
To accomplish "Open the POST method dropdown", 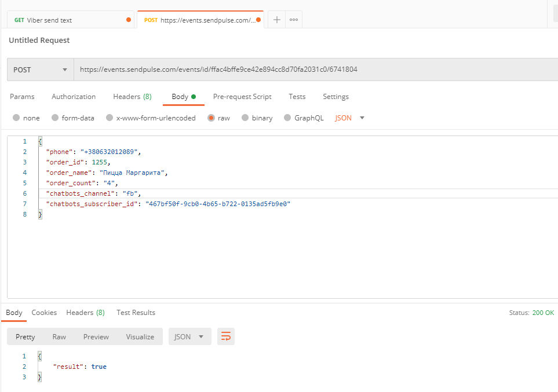I will pyautogui.click(x=40, y=69).
